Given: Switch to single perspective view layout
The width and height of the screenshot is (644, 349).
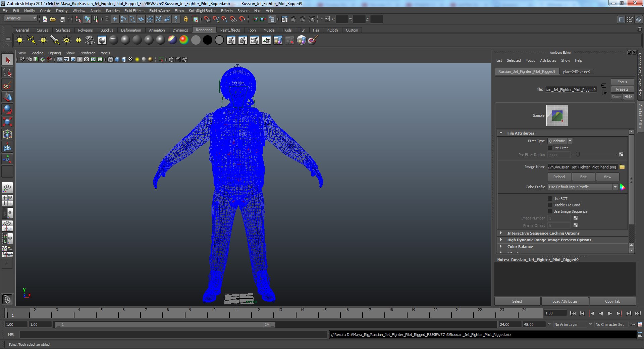Looking at the screenshot, I should tap(7, 188).
